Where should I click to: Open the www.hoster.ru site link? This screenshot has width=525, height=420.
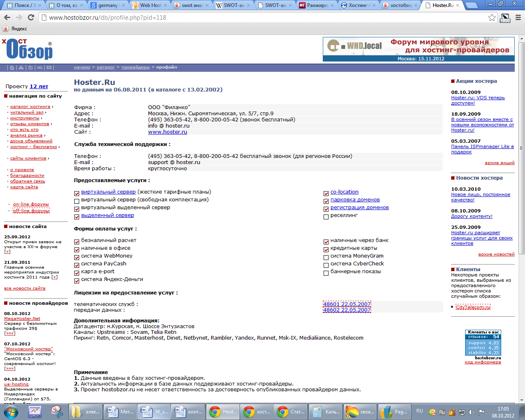click(167, 132)
